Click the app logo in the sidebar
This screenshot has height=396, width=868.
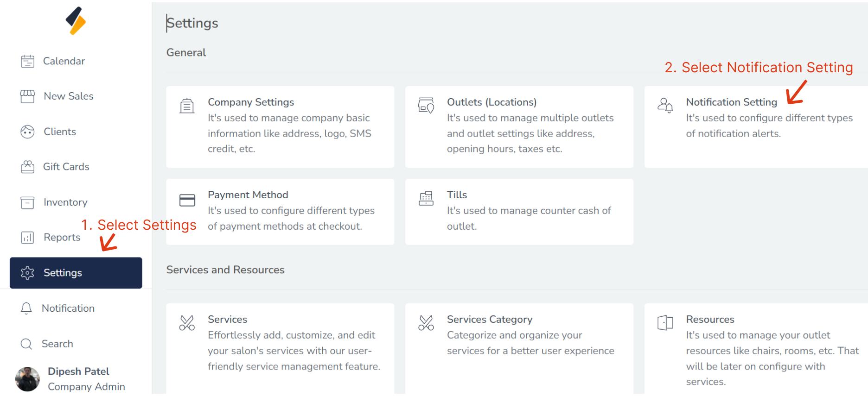point(76,21)
